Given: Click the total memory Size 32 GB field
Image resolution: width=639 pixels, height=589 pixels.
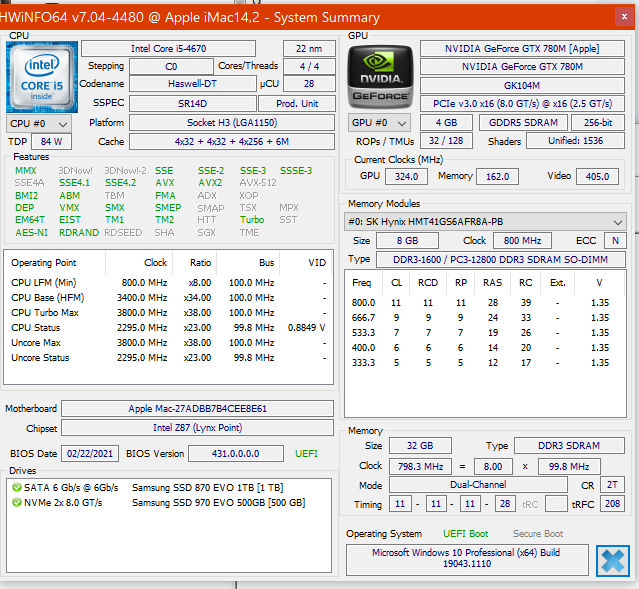Looking at the screenshot, I should 420,446.
